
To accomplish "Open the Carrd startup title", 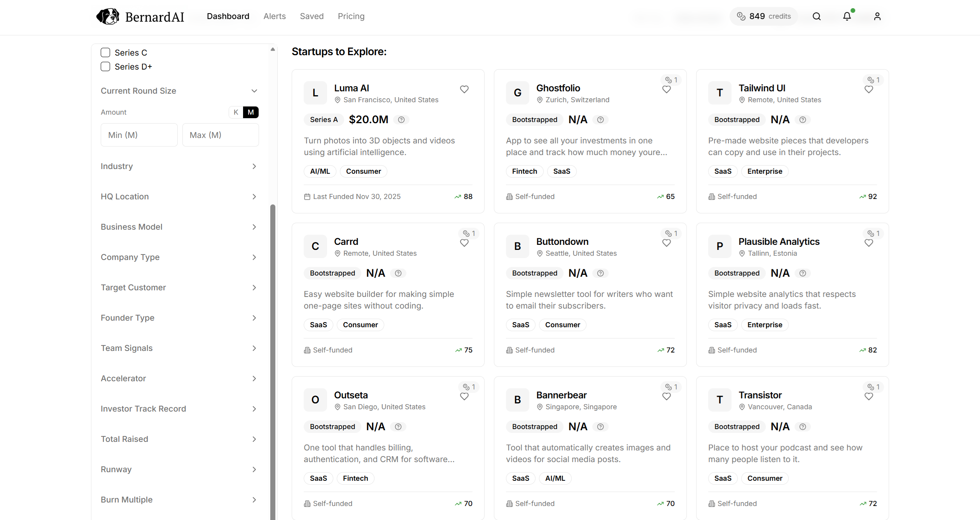I will pyautogui.click(x=346, y=242).
